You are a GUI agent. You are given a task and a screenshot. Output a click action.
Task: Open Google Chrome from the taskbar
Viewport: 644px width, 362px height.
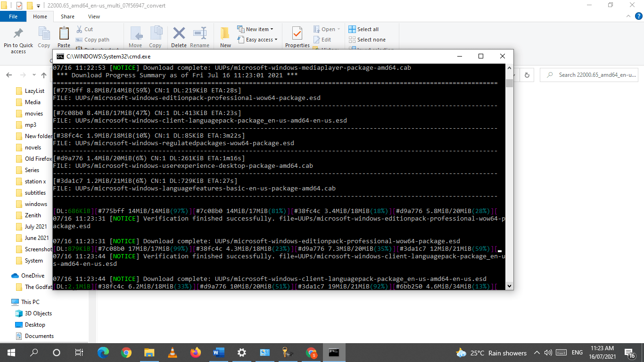click(126, 353)
